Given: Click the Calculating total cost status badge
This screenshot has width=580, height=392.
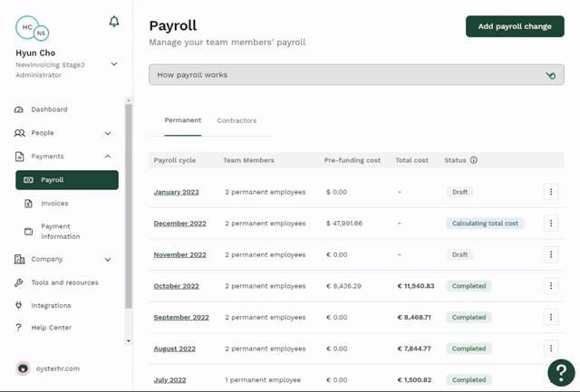Looking at the screenshot, I should click(485, 223).
